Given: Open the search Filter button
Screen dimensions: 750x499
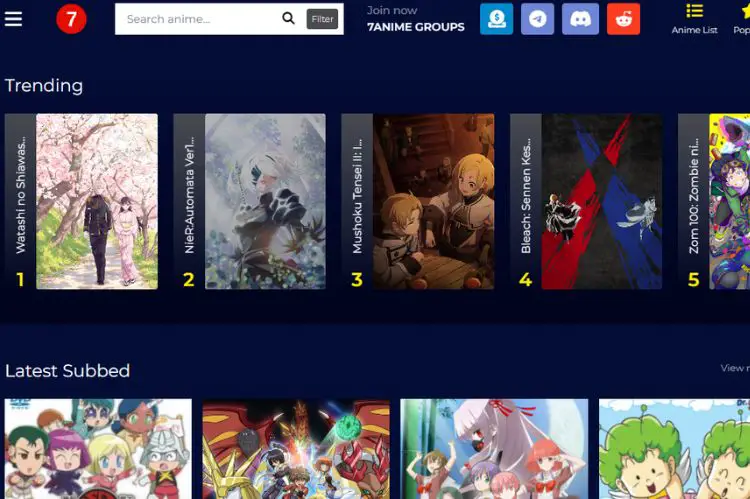Looking at the screenshot, I should [322, 19].
